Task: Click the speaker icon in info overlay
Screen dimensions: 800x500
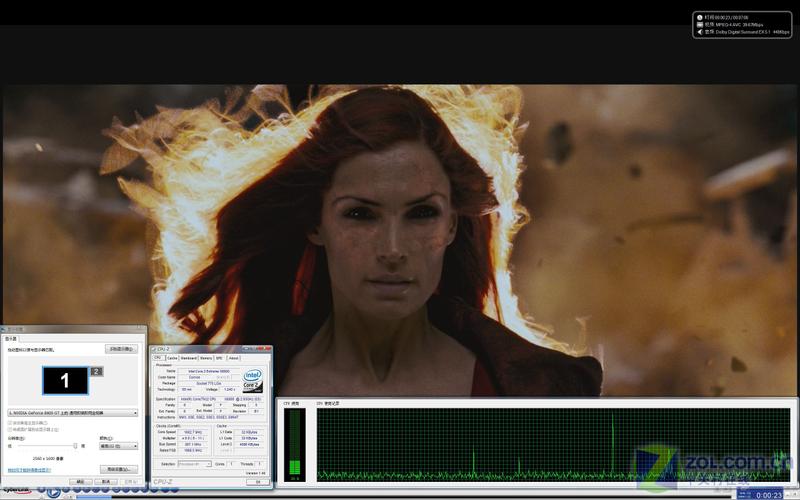Action: pyautogui.click(x=699, y=32)
